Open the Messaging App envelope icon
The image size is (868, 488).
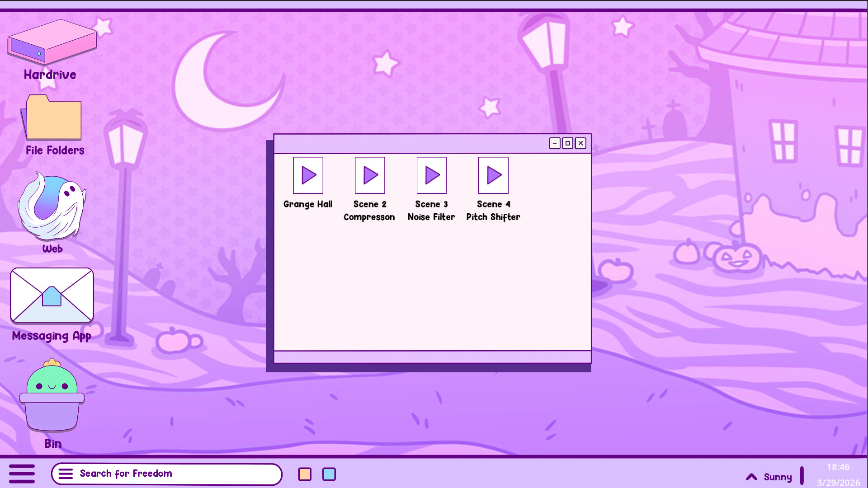[x=52, y=296]
